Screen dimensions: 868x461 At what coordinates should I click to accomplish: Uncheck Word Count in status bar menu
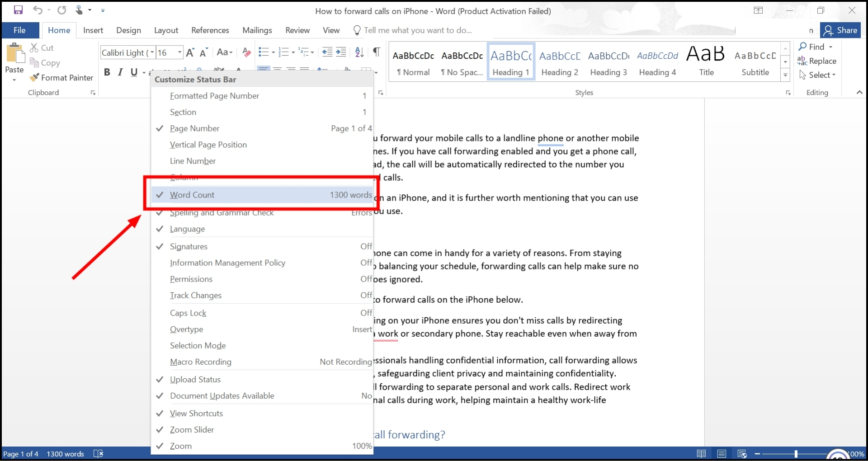pyautogui.click(x=192, y=195)
